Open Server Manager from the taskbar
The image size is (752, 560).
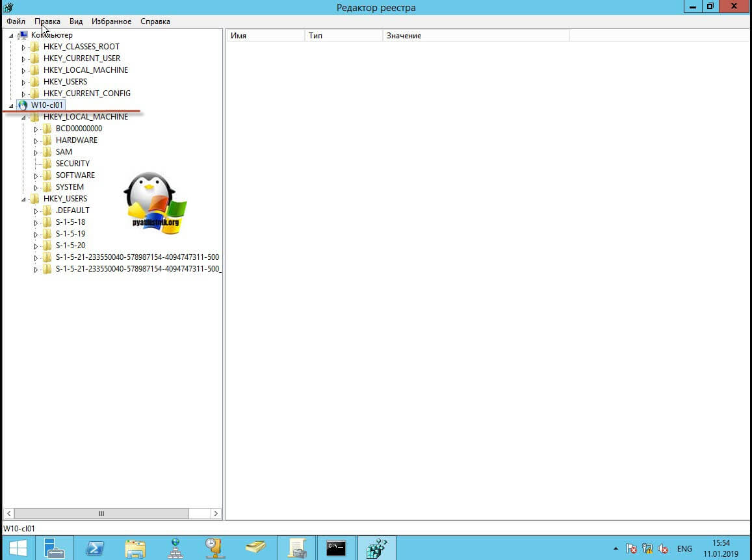pyautogui.click(x=54, y=548)
